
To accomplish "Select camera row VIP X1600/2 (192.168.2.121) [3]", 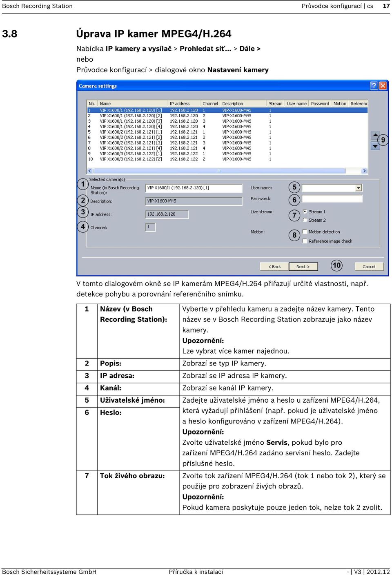I will (x=227, y=143).
